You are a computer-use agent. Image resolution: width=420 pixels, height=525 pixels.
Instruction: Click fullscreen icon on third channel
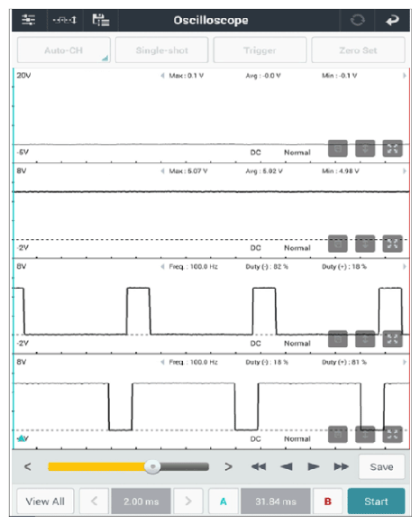point(392,339)
